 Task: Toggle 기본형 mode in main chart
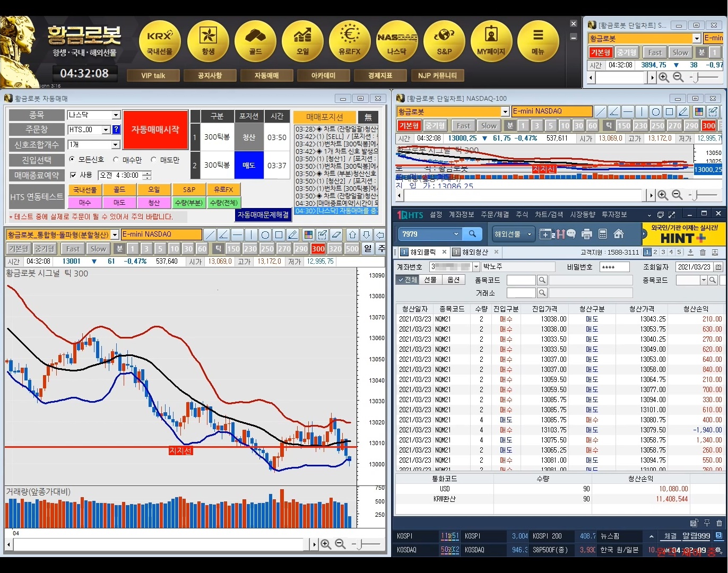click(x=19, y=248)
